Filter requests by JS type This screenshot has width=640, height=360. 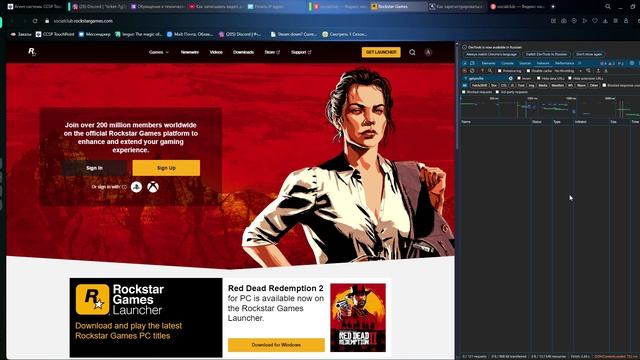pos(512,85)
